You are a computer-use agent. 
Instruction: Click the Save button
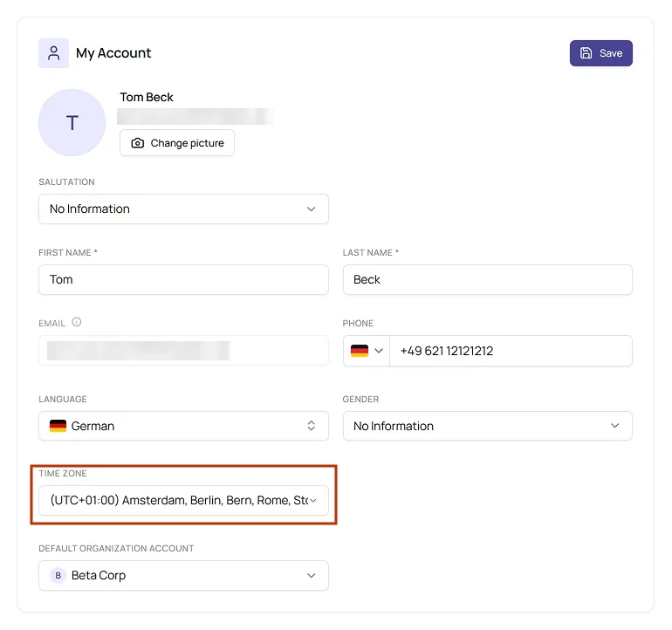pos(600,53)
